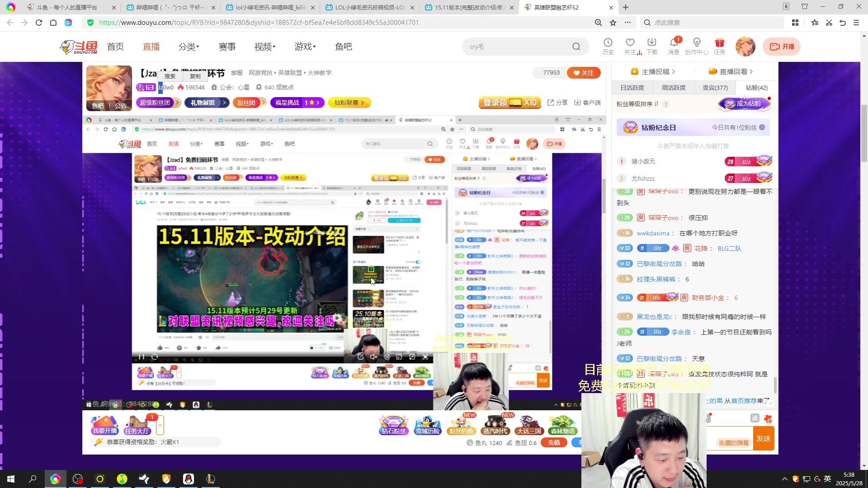This screenshot has width=868, height=488.
Task: Open the 历史 history icon
Action: point(608,47)
